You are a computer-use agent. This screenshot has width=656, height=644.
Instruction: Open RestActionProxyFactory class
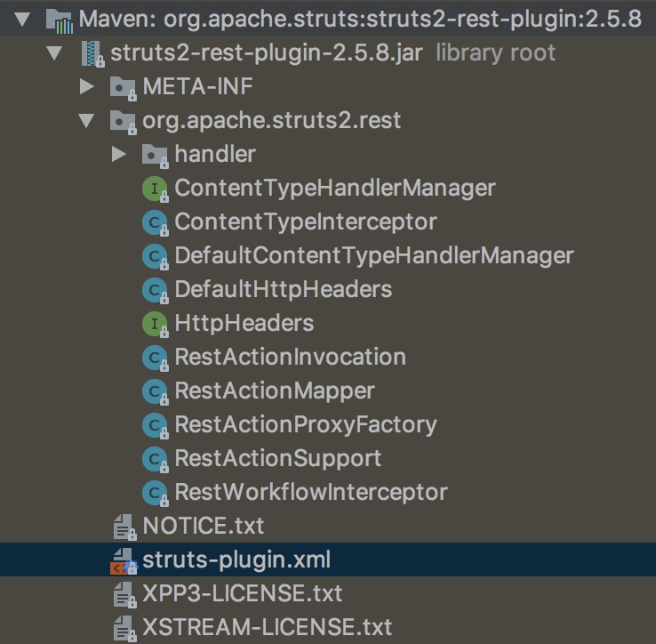(306, 424)
